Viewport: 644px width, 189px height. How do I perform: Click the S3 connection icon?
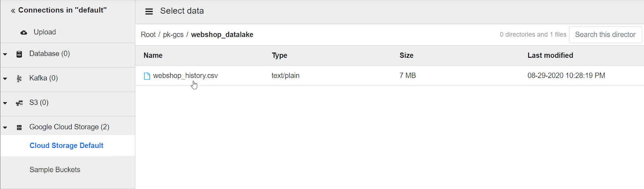coord(19,103)
